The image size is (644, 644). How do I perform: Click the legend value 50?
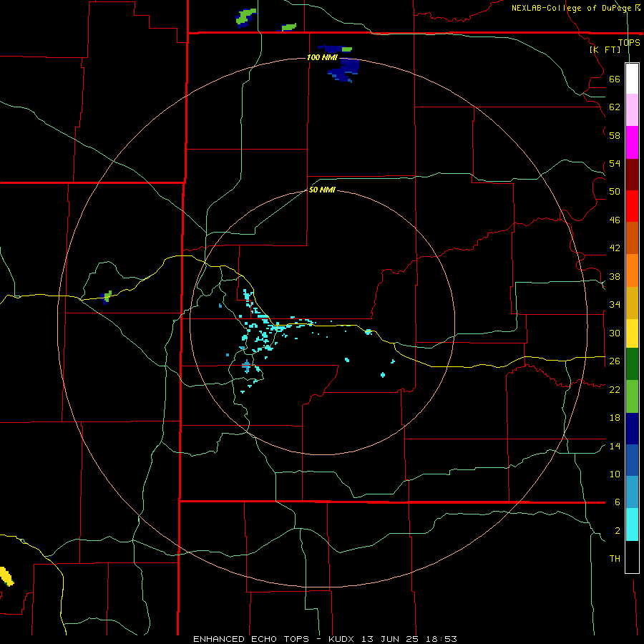(x=615, y=191)
